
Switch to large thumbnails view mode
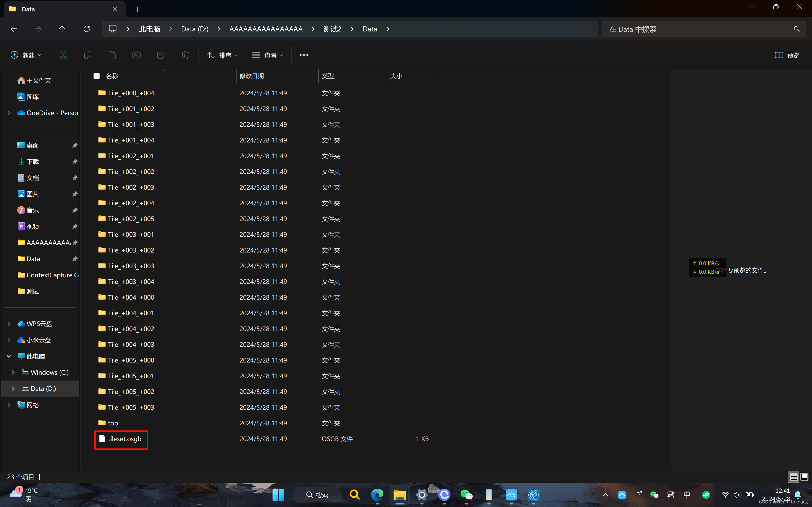804,477
